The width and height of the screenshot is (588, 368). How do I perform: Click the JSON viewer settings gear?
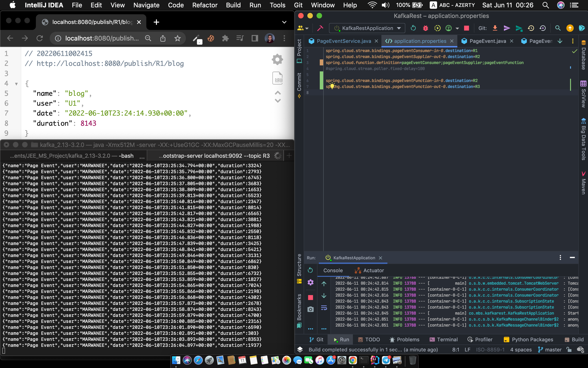(277, 59)
